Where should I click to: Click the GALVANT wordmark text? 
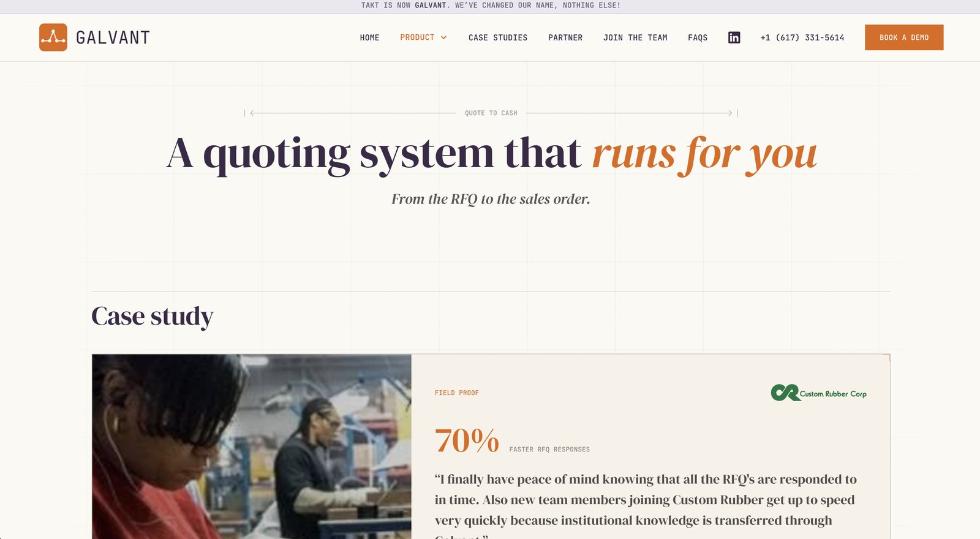coord(113,38)
